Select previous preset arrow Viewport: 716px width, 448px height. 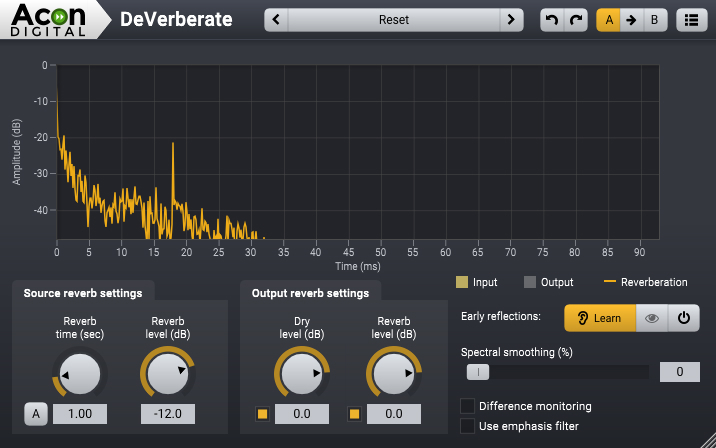(x=277, y=19)
